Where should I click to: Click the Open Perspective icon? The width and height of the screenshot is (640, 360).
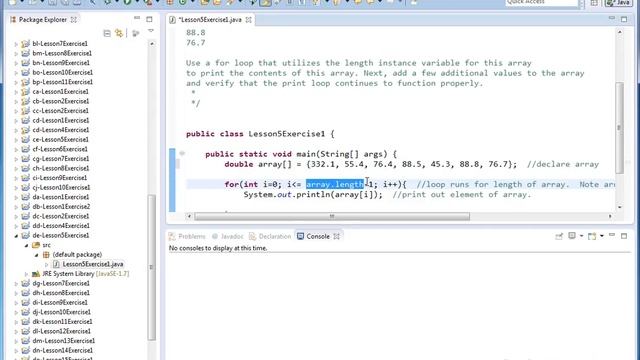[x=594, y=3]
